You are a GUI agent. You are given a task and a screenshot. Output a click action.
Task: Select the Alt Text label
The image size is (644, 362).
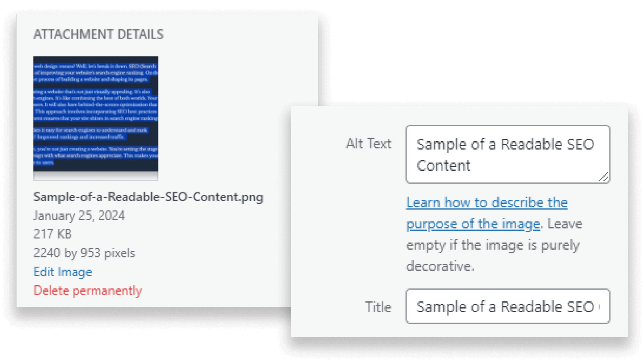click(368, 144)
